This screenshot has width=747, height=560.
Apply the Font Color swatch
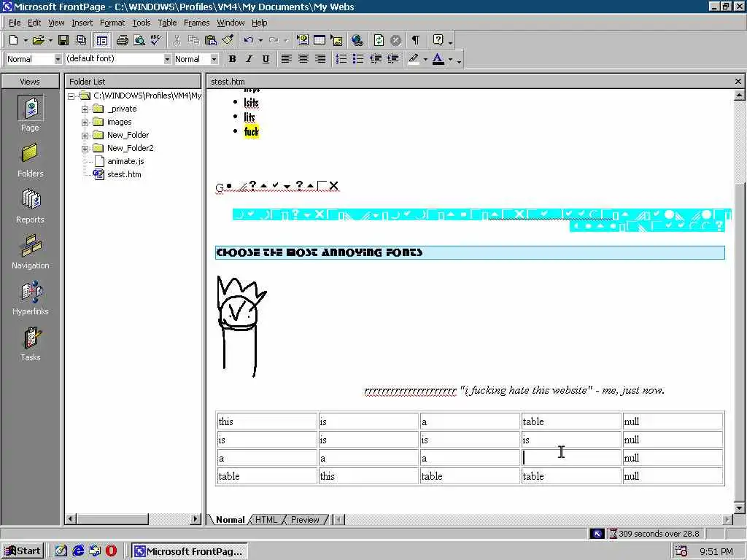[x=438, y=59]
